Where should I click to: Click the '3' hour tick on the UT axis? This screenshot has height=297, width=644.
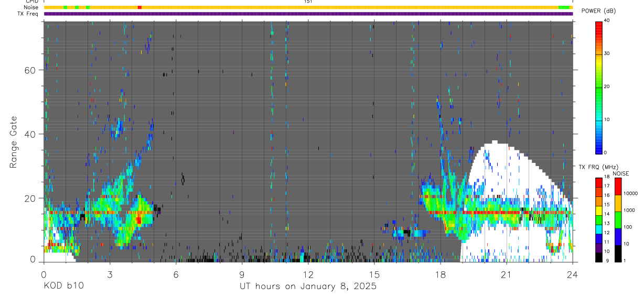pyautogui.click(x=110, y=274)
